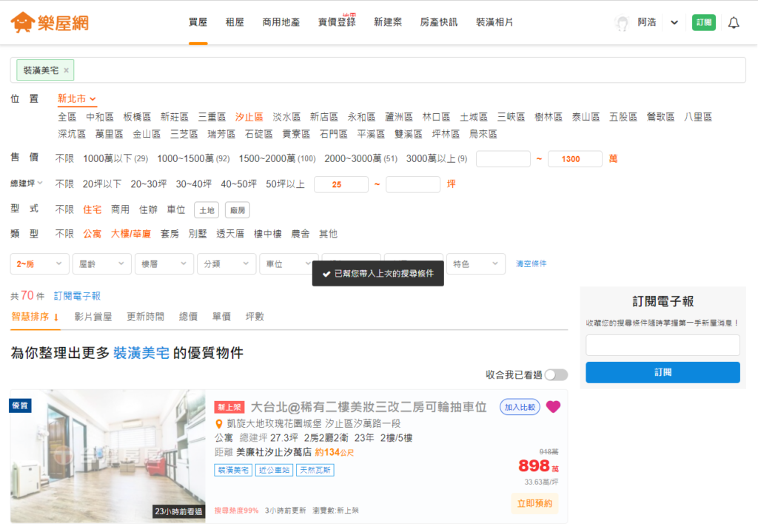Screen dimensions: 758x532
Task: Open the 特色 dropdown
Action: click(x=476, y=264)
